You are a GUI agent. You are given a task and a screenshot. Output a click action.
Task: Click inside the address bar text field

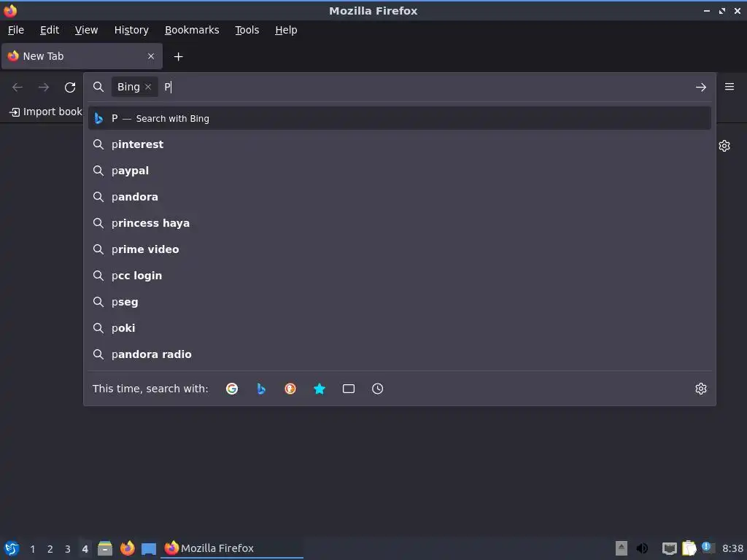point(426,87)
